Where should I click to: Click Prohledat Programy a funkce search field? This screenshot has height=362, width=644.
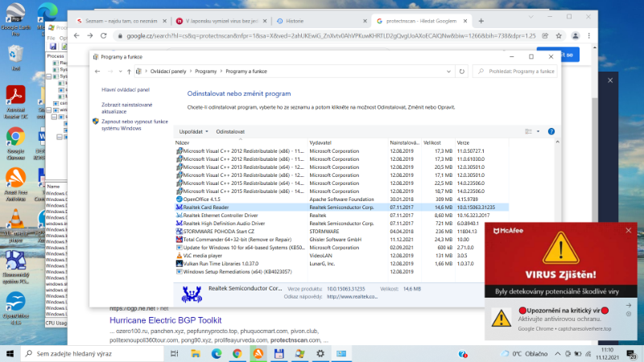[x=515, y=72]
